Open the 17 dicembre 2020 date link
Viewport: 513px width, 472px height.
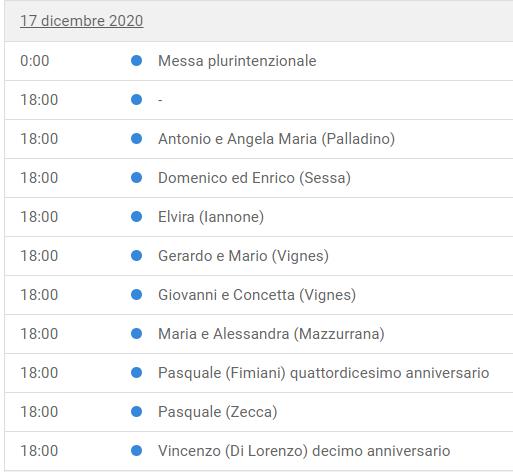(82, 21)
